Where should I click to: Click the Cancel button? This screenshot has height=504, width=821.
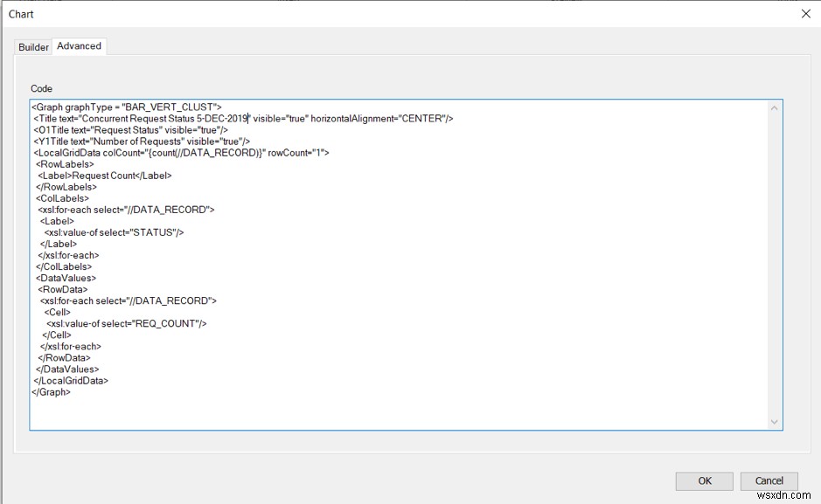point(769,480)
